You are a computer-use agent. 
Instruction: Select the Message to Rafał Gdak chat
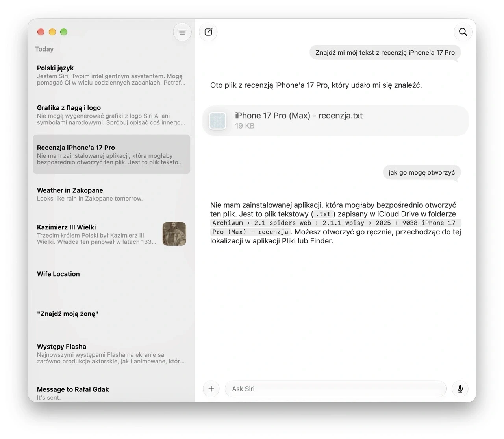coord(111,393)
